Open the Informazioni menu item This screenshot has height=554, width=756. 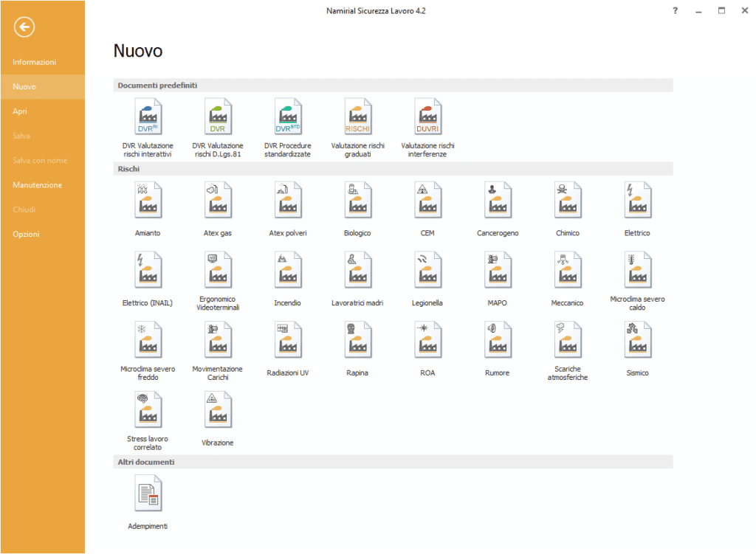(x=34, y=62)
